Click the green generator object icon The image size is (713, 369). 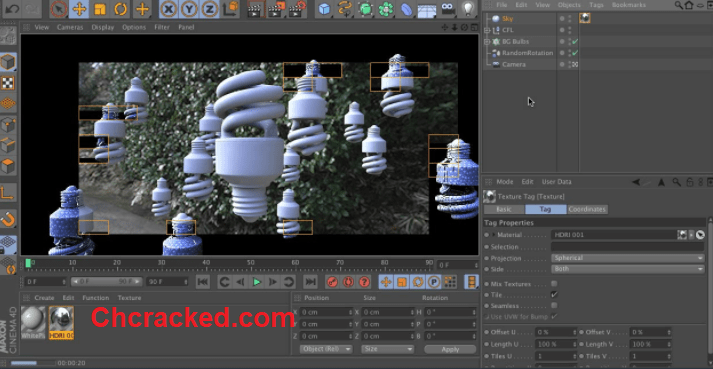[365, 9]
